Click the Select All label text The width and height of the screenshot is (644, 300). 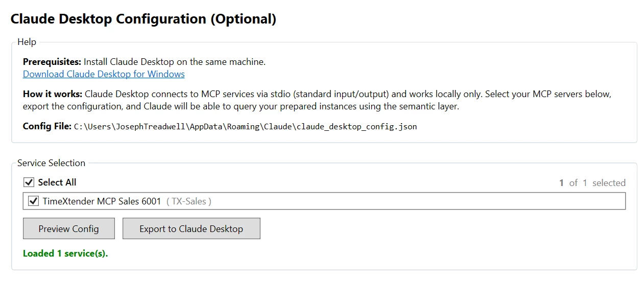57,182
